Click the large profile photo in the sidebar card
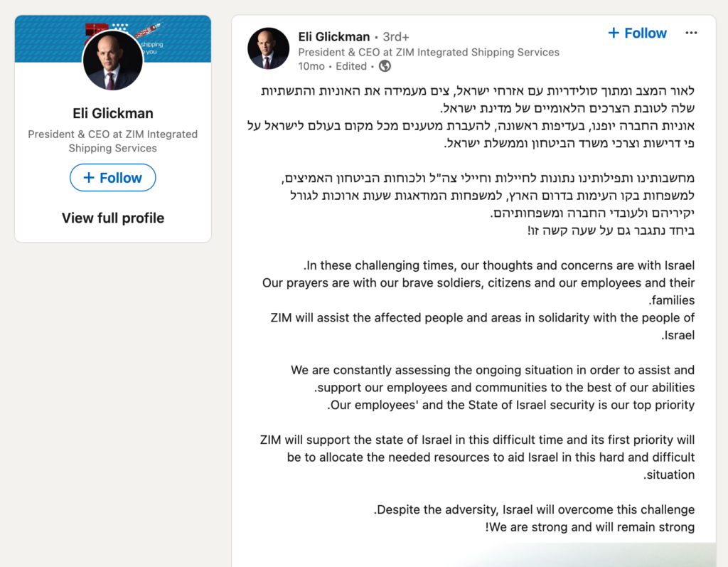Viewport: 728px width, 567px height. point(113,60)
